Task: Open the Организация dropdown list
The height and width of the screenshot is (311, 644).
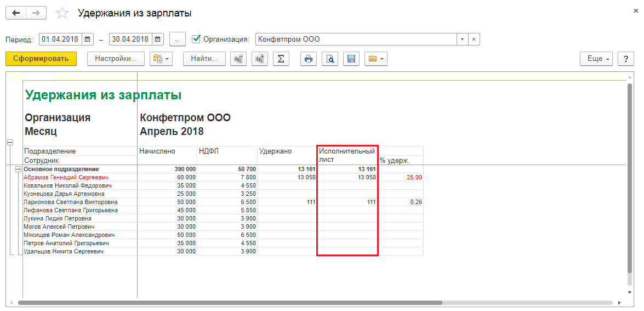Action: [462, 39]
